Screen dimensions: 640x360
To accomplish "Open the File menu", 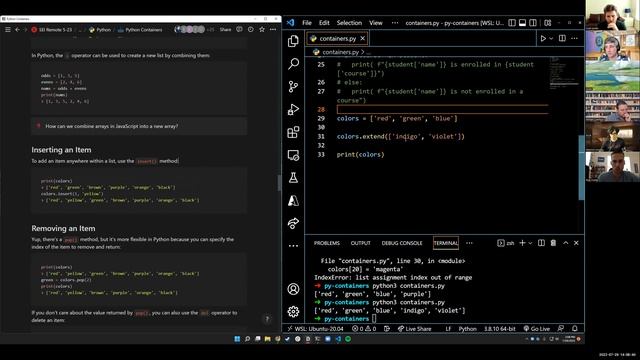I will click(307, 23).
